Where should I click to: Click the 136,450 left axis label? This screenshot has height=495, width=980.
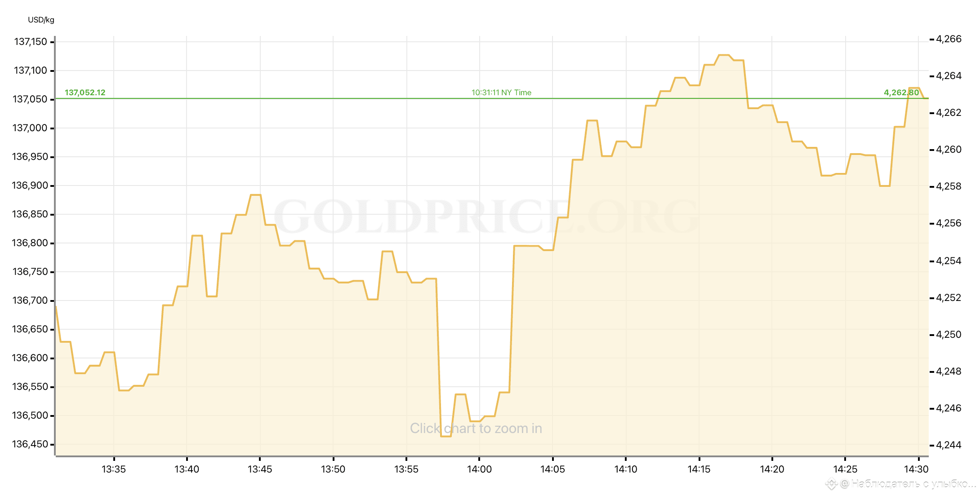tap(30, 444)
